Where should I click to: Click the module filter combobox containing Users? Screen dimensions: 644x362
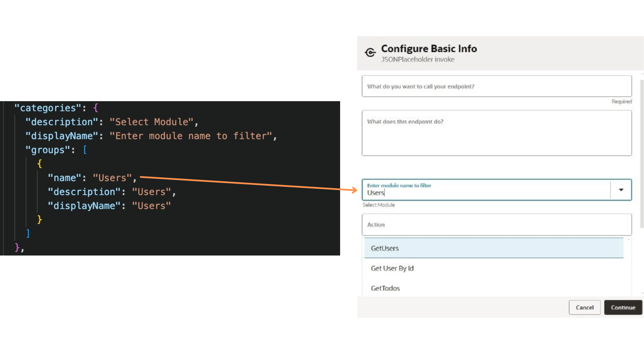[x=486, y=190]
